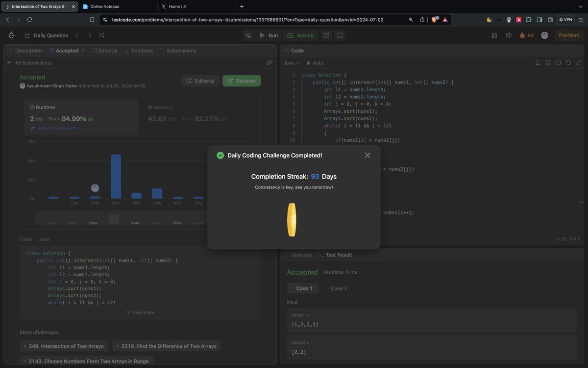Click the nums1 input value [1,2,2,1]

(305, 325)
